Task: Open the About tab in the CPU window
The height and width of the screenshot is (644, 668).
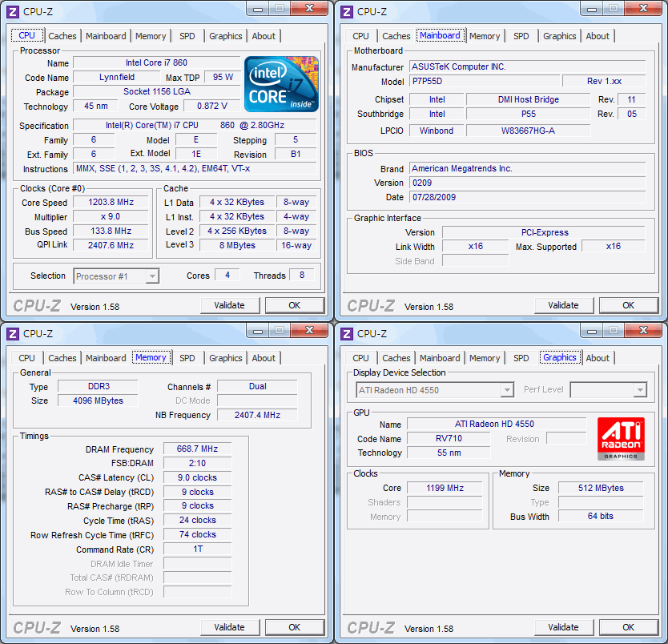Action: [264, 36]
